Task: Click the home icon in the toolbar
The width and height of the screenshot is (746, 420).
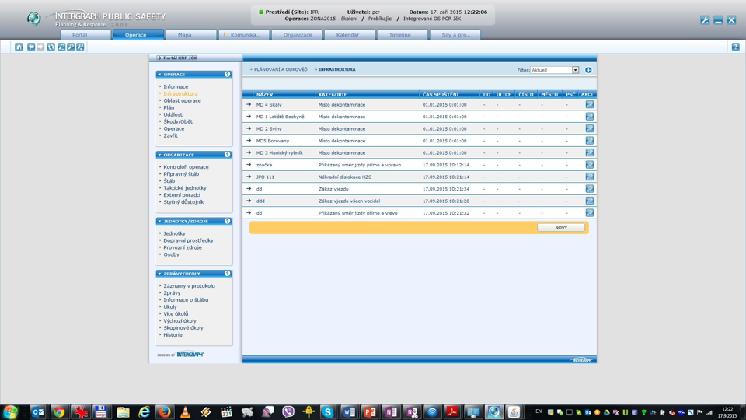Action: tap(19, 47)
